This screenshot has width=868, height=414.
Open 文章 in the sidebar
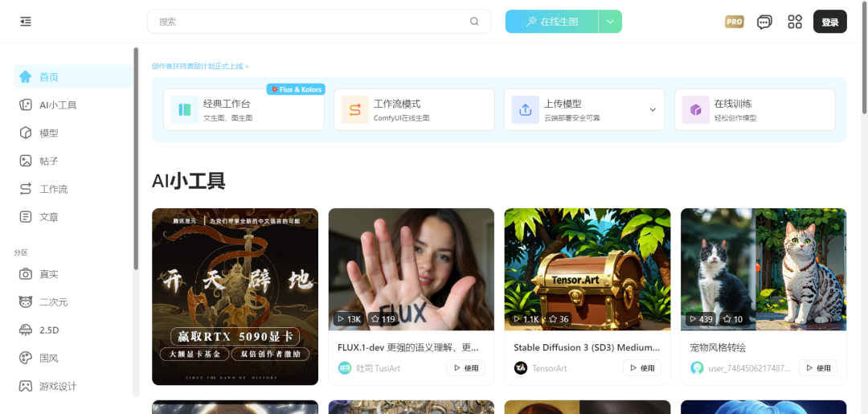point(73,217)
